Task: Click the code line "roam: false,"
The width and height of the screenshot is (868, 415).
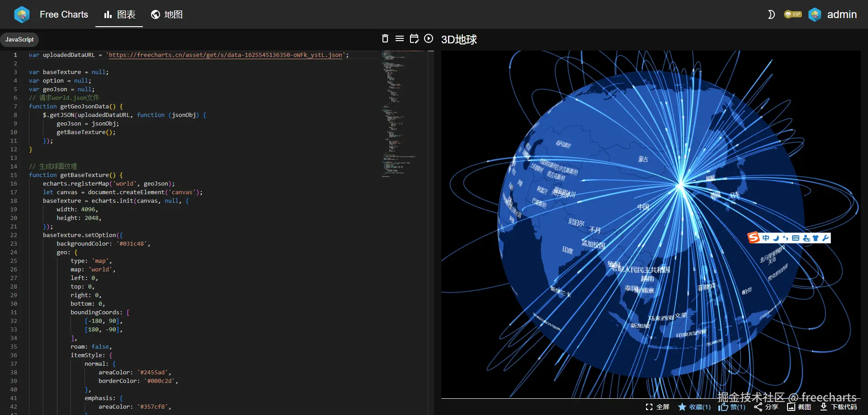Action: (x=91, y=347)
